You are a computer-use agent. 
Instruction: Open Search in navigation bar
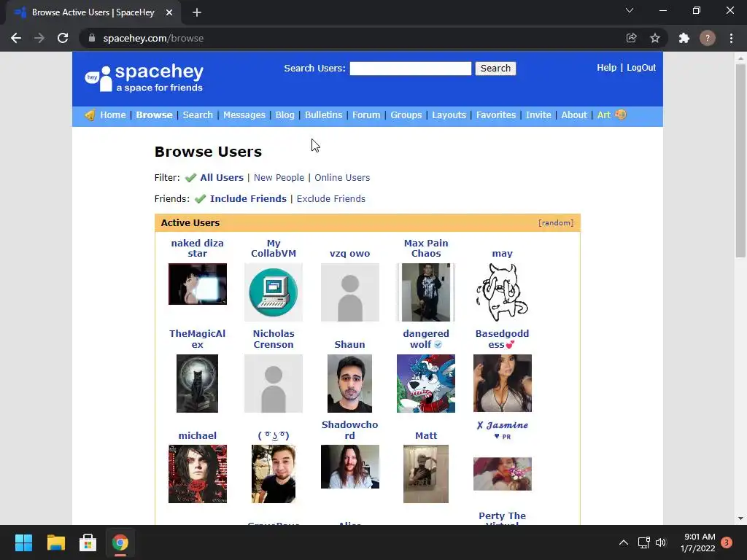point(198,114)
